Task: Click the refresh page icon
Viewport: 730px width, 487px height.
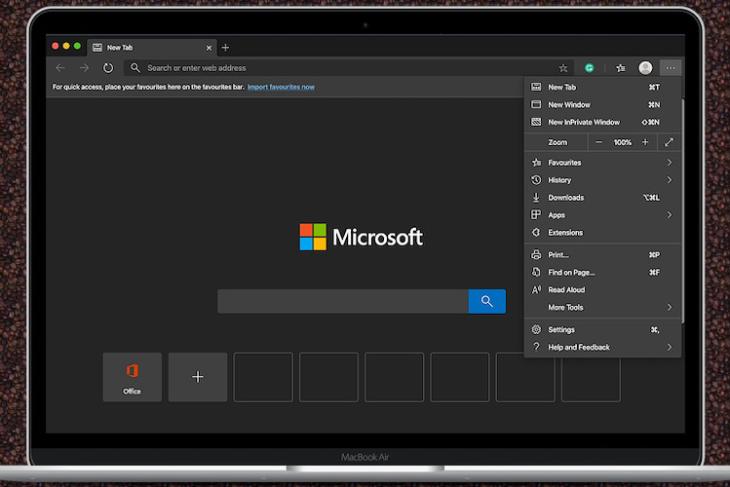Action: click(108, 68)
